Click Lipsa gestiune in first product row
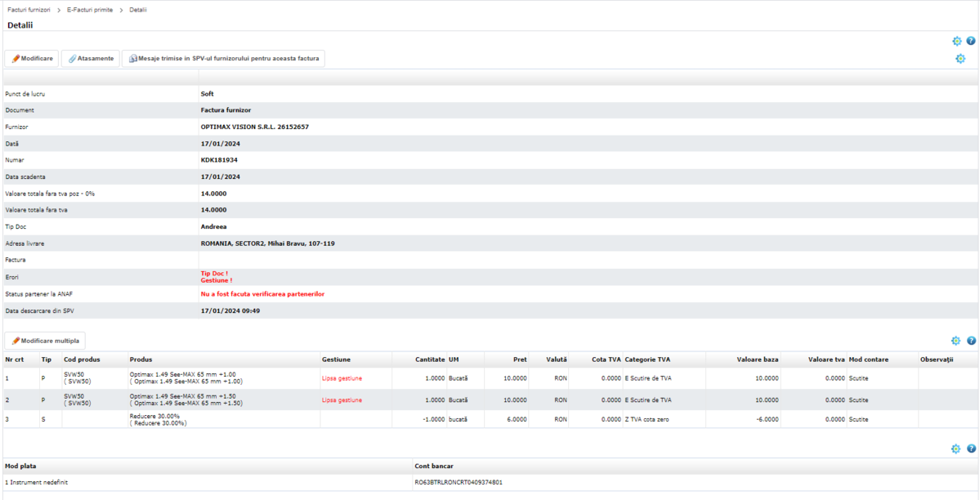Screen dimensions: 980x500 pyautogui.click(x=342, y=378)
